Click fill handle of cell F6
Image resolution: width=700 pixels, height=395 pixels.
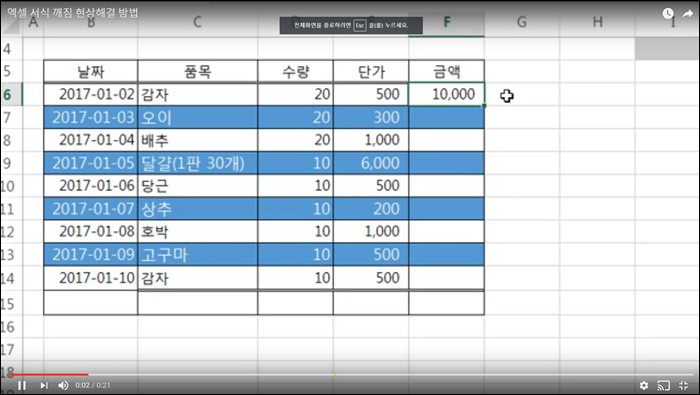484,106
